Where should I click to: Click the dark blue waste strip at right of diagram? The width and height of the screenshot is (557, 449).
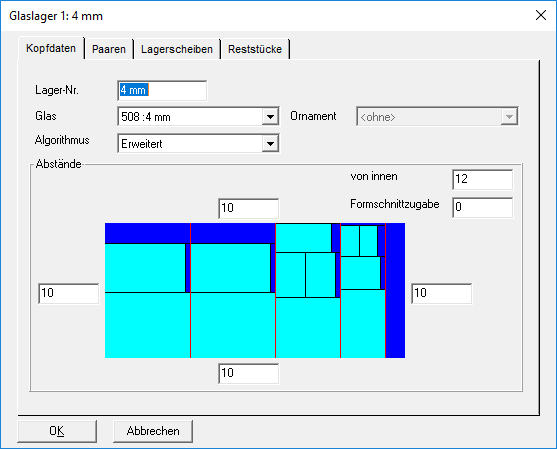[395, 291]
